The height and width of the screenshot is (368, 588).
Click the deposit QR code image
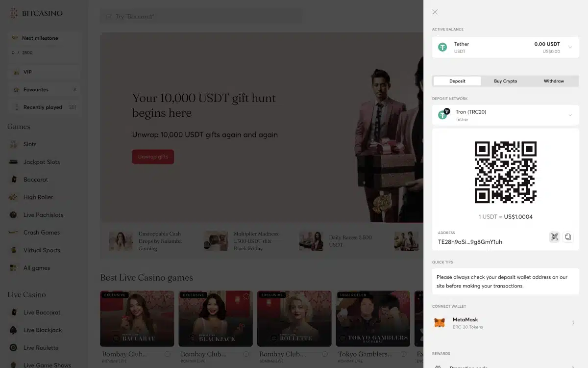tap(506, 172)
